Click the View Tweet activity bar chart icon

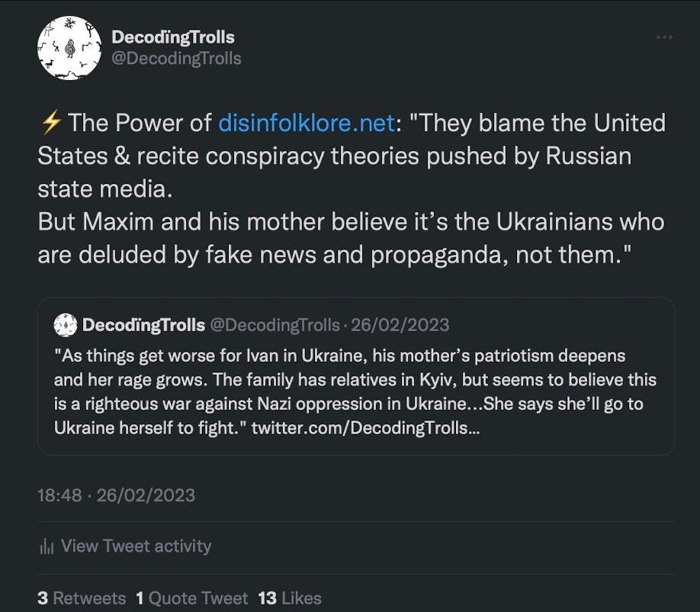[x=47, y=546]
